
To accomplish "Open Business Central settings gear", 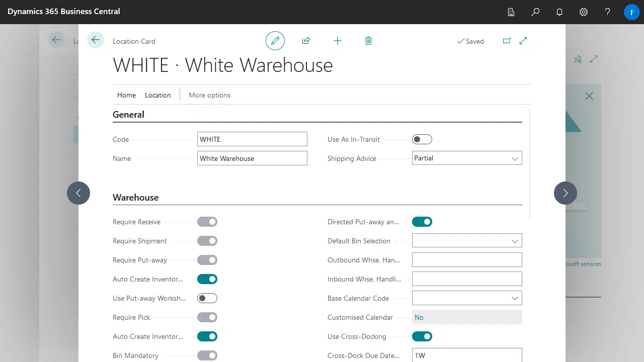I will [x=583, y=12].
